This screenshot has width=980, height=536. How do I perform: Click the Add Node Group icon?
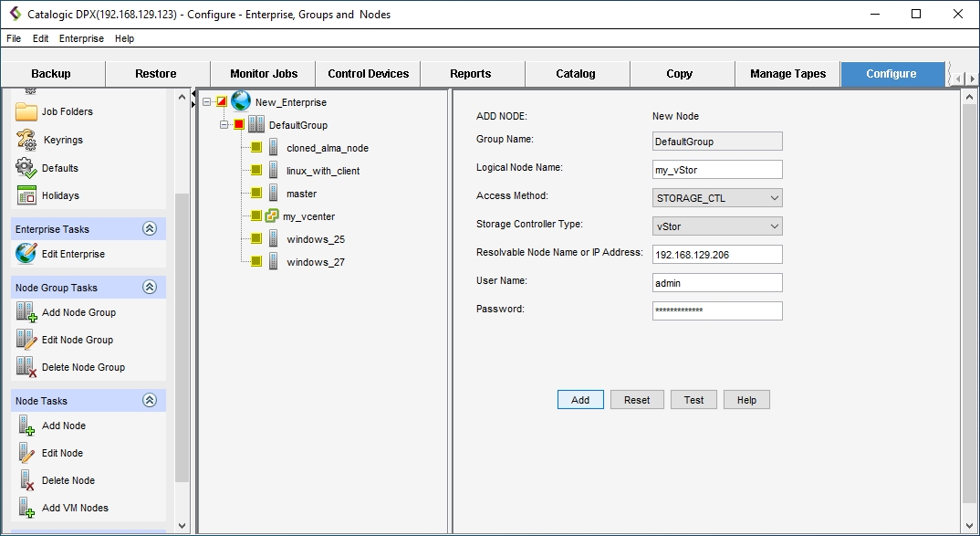click(26, 312)
